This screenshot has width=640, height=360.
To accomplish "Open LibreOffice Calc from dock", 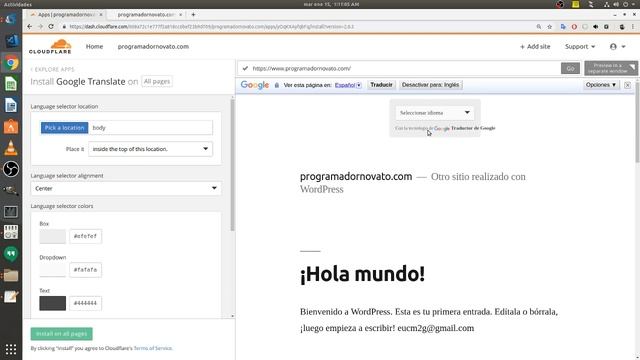I will pos(11,84).
